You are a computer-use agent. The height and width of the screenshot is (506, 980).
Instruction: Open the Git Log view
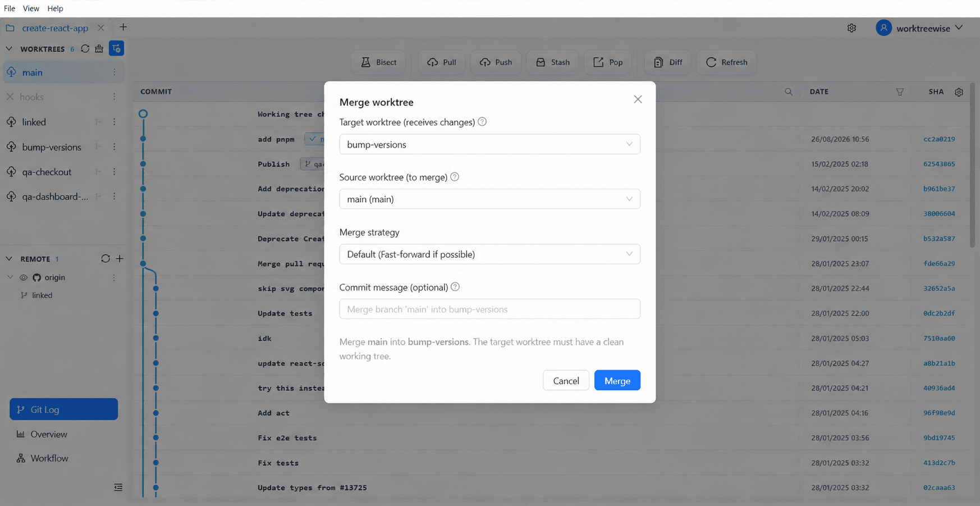[x=63, y=409]
